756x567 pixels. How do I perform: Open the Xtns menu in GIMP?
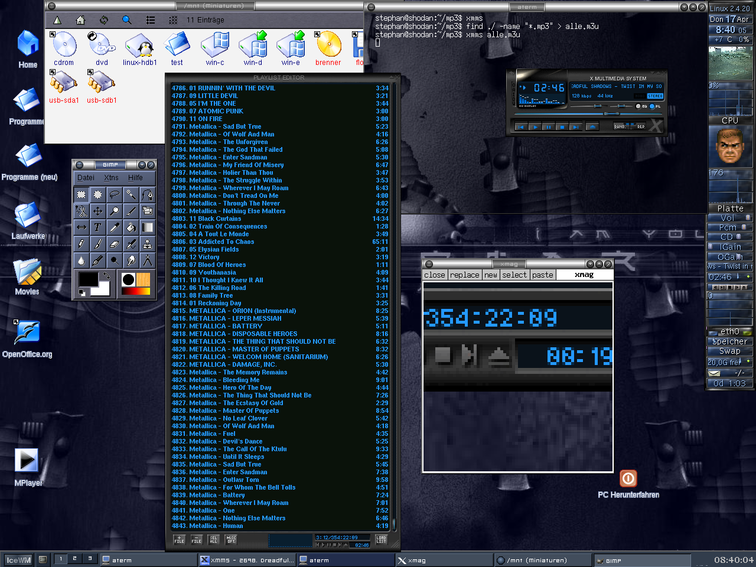pyautogui.click(x=111, y=177)
